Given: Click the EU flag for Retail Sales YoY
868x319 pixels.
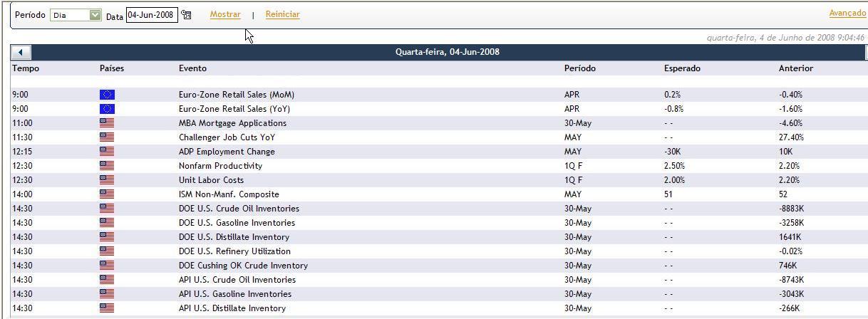Looking at the screenshot, I should [x=107, y=109].
